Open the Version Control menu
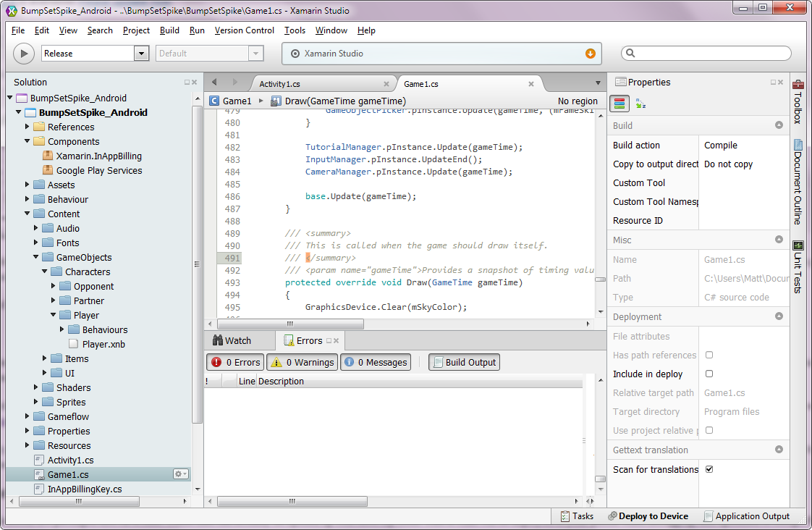This screenshot has height=530, width=812. tap(245, 30)
